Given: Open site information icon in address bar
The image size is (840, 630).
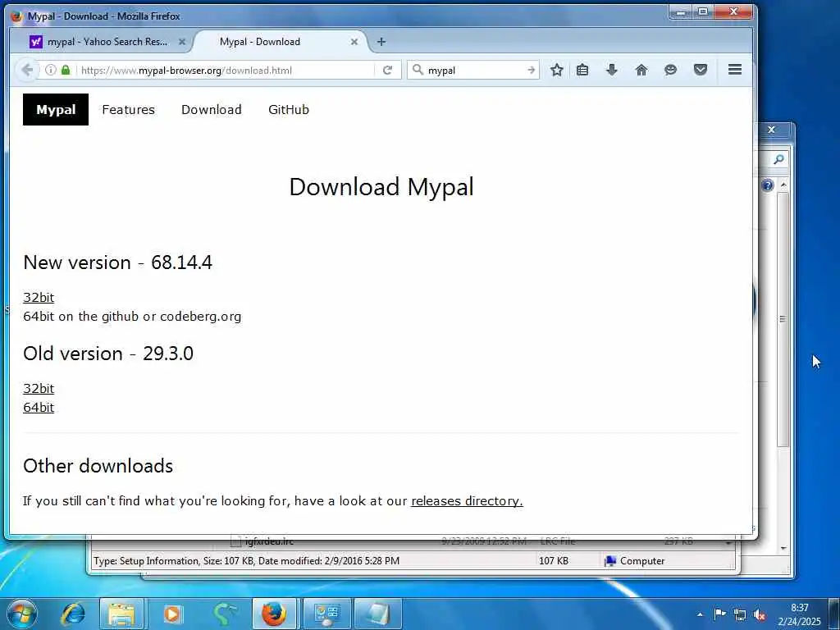Looking at the screenshot, I should pos(50,71).
